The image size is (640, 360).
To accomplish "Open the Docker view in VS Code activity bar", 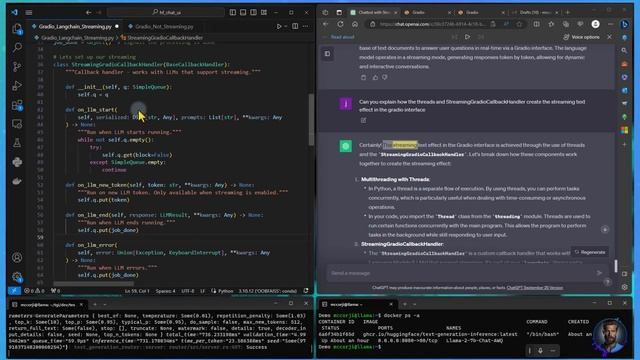I will (17, 181).
